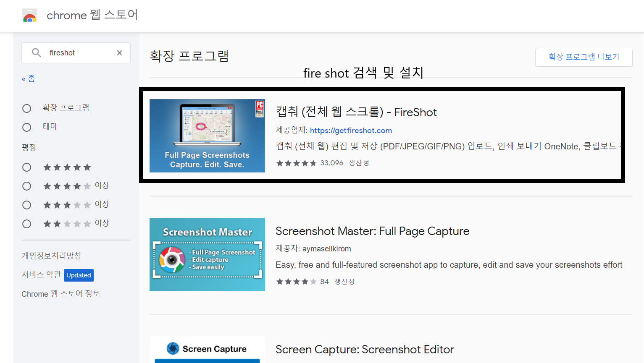This screenshot has height=363, width=644.
Task: Open the Screenshot Master thumbnail
Action: (207, 254)
